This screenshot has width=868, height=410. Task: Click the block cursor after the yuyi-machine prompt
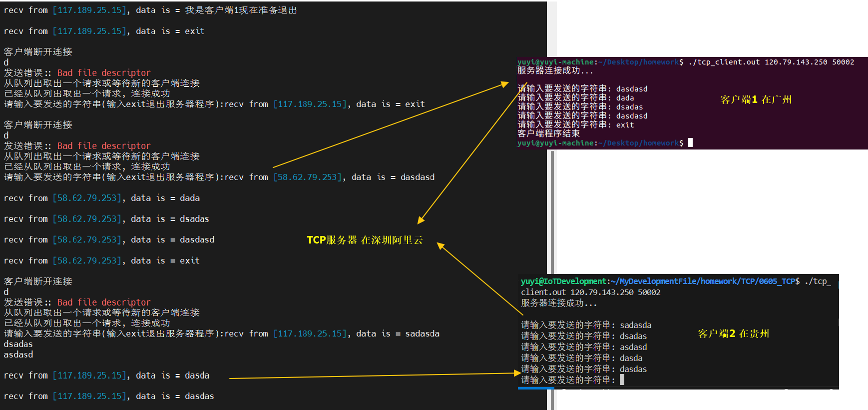pos(690,143)
